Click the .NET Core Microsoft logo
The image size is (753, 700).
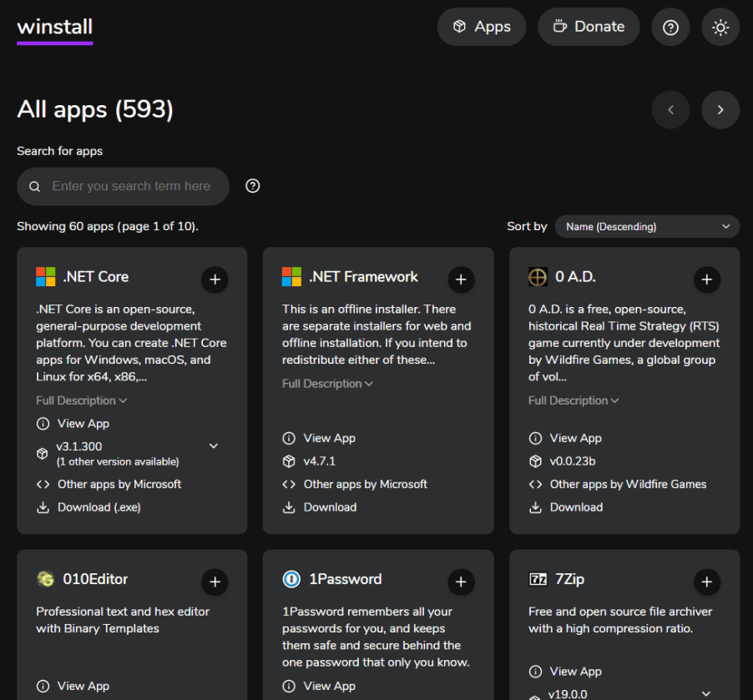46,277
